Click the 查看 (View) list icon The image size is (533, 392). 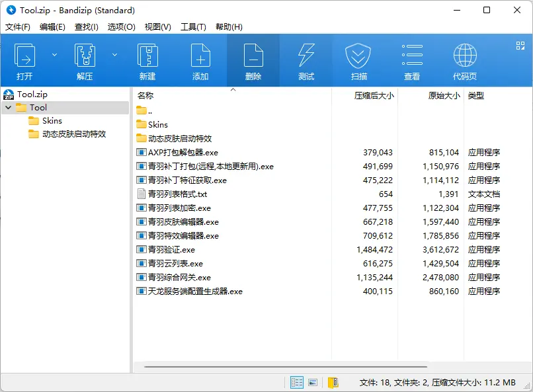[412, 61]
